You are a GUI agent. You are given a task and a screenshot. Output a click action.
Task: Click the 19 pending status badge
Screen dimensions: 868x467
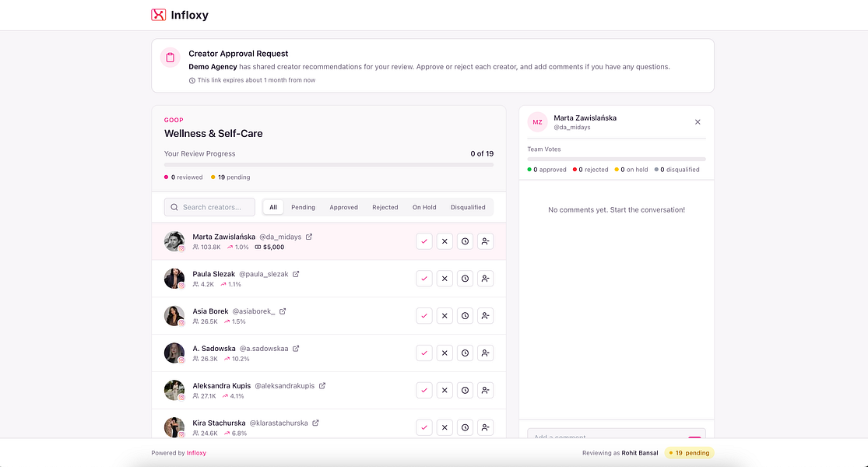point(689,453)
